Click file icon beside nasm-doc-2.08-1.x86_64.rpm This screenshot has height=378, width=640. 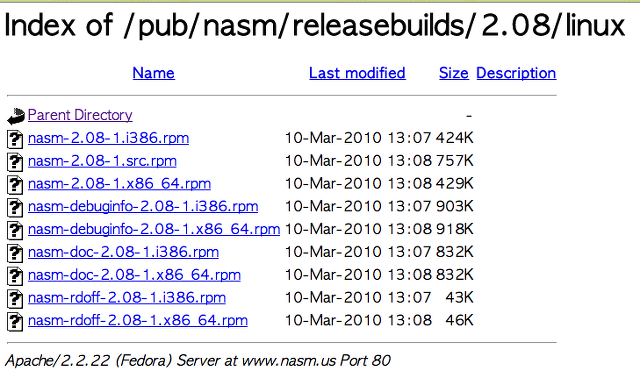point(15,276)
